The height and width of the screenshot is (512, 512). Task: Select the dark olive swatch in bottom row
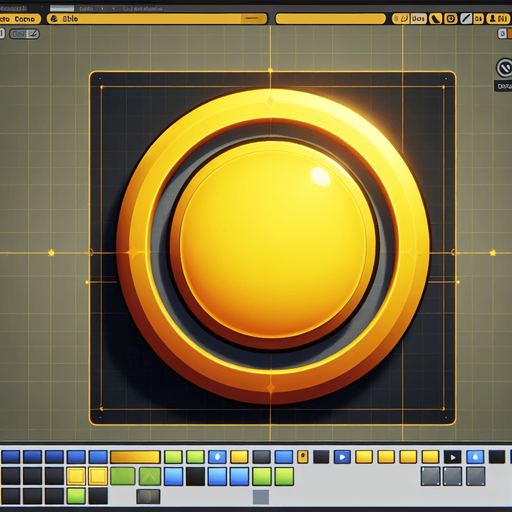coord(148,497)
